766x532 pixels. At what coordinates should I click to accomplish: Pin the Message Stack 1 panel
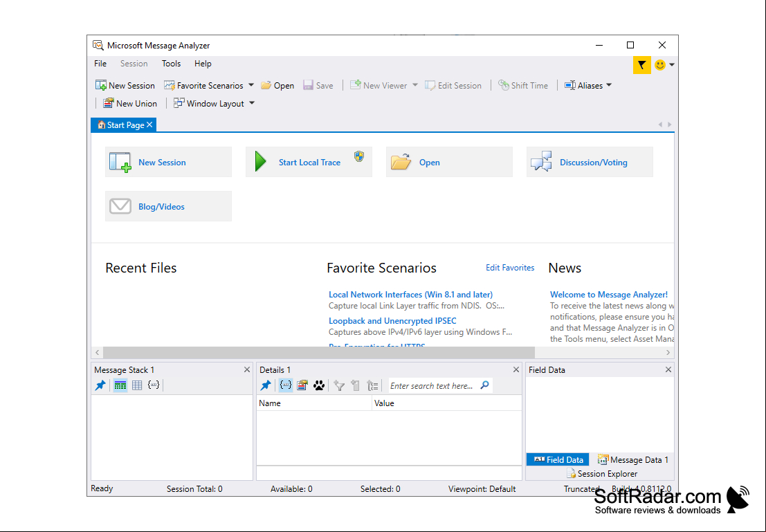pyautogui.click(x=100, y=385)
